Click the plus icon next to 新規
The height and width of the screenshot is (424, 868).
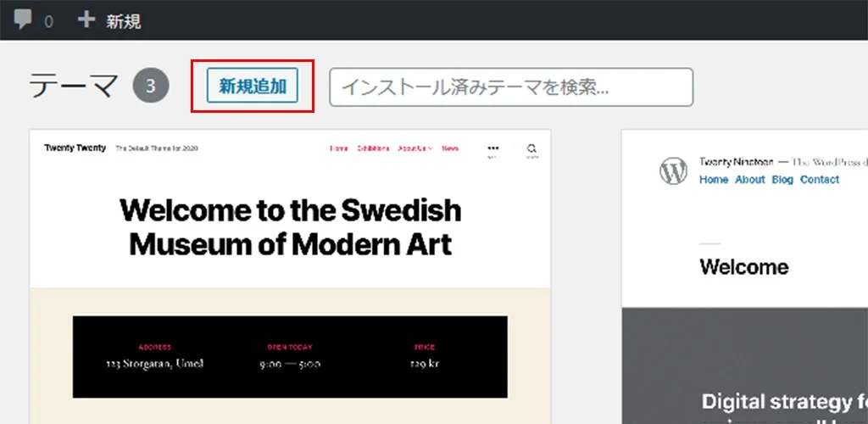[x=86, y=20]
